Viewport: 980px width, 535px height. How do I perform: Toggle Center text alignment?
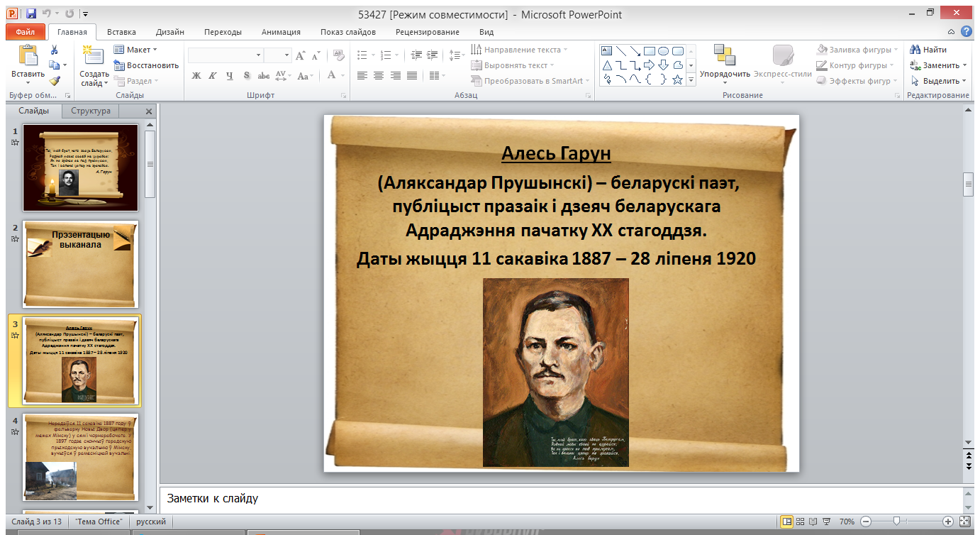point(379,76)
